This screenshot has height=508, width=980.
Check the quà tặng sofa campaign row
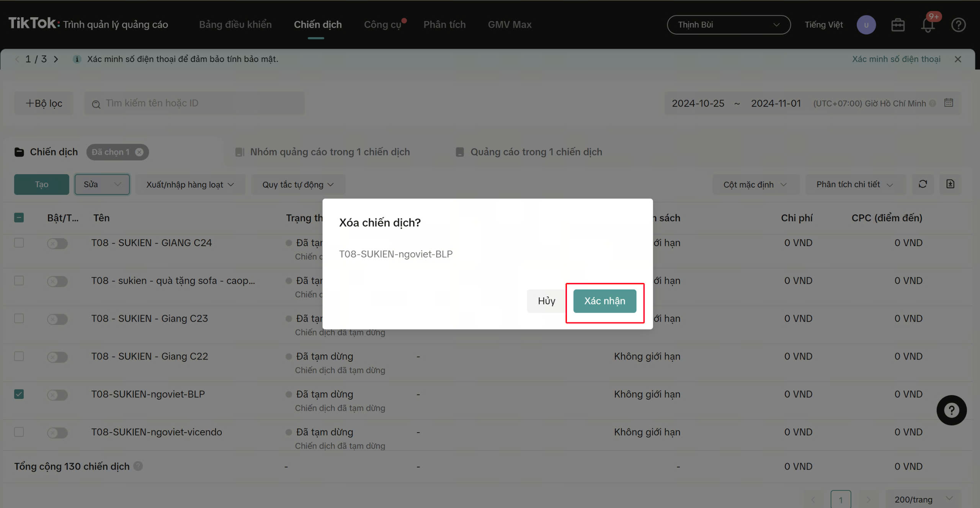[x=19, y=281]
